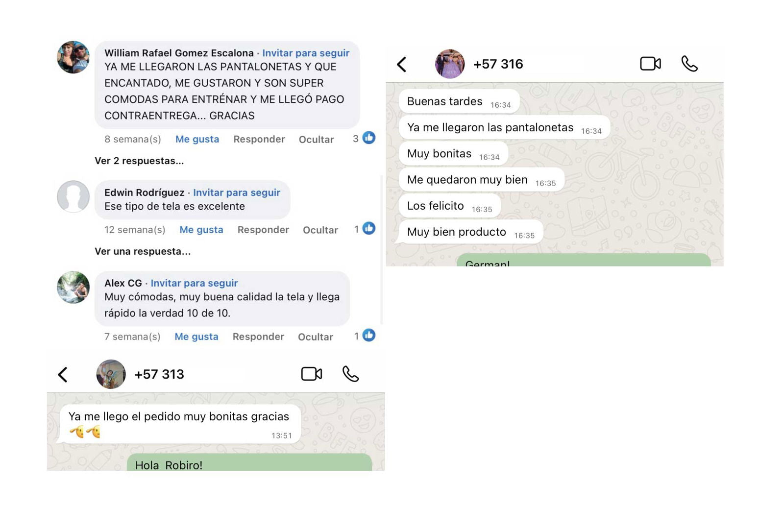Viewport: 784px width, 532px height.
Task: Reply to William's comment via Responder
Action: pos(259,139)
